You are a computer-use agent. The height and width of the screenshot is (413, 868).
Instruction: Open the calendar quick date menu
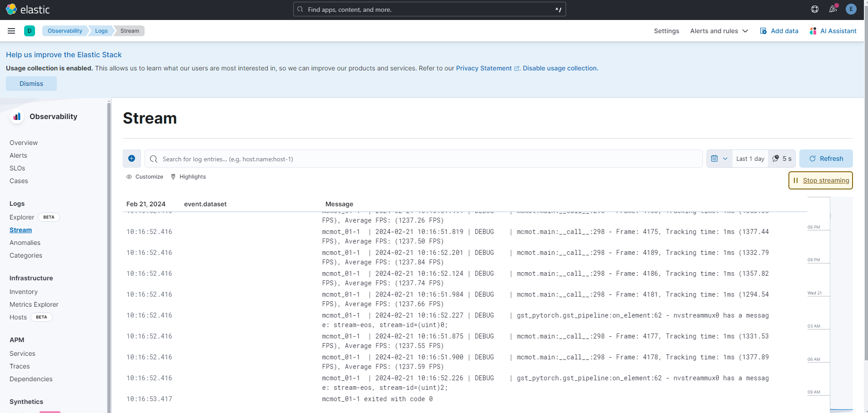[719, 159]
